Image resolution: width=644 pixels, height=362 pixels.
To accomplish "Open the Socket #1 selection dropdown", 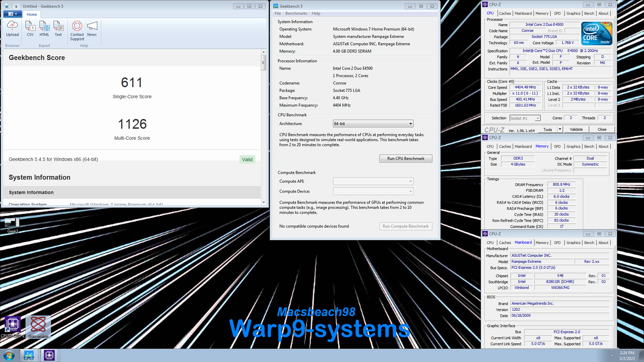I will pos(525,118).
